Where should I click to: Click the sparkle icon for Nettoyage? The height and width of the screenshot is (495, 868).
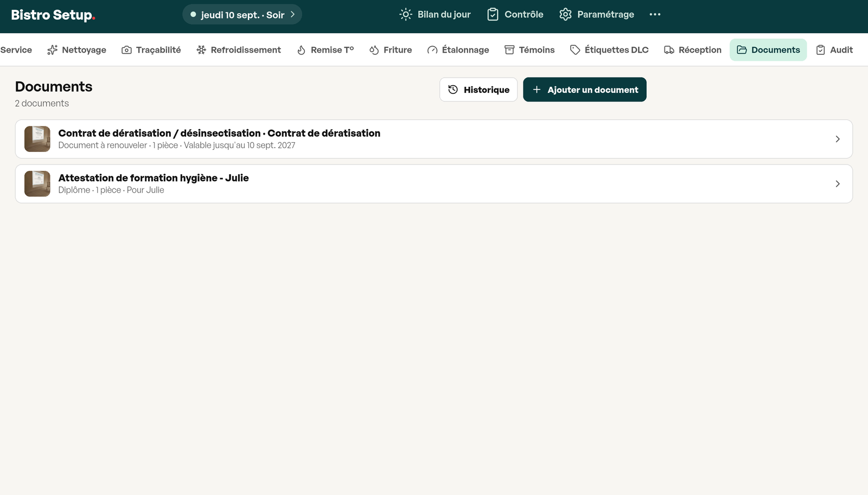click(x=52, y=50)
